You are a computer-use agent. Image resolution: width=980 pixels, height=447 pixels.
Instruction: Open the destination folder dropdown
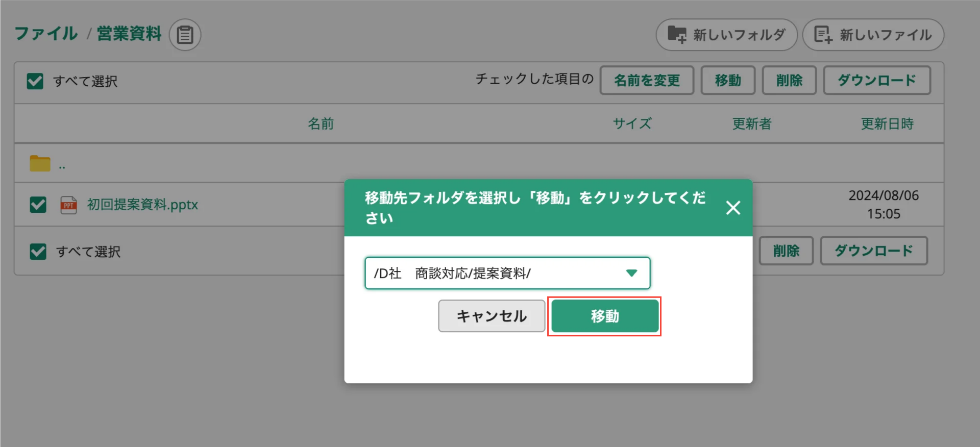click(507, 273)
